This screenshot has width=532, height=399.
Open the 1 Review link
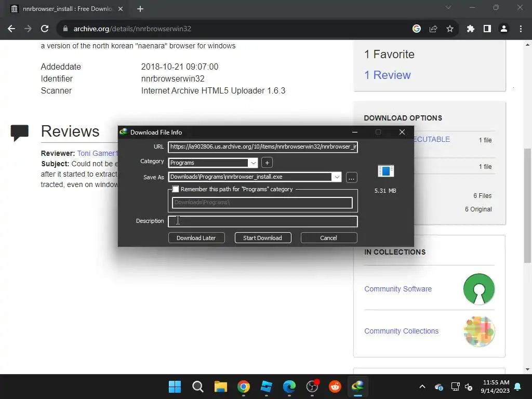388,75
